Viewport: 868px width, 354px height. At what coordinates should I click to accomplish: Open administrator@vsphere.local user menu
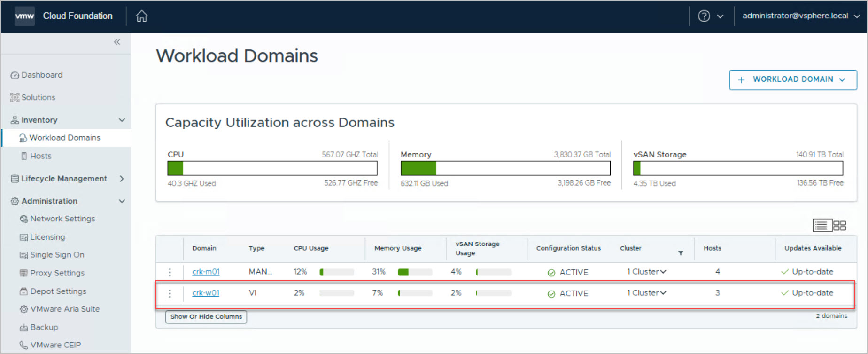[800, 16]
